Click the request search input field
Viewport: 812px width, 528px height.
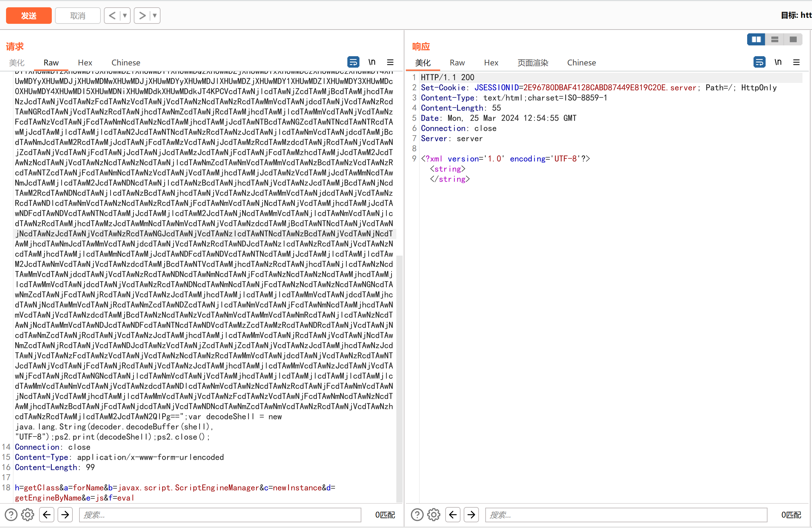[220, 514]
